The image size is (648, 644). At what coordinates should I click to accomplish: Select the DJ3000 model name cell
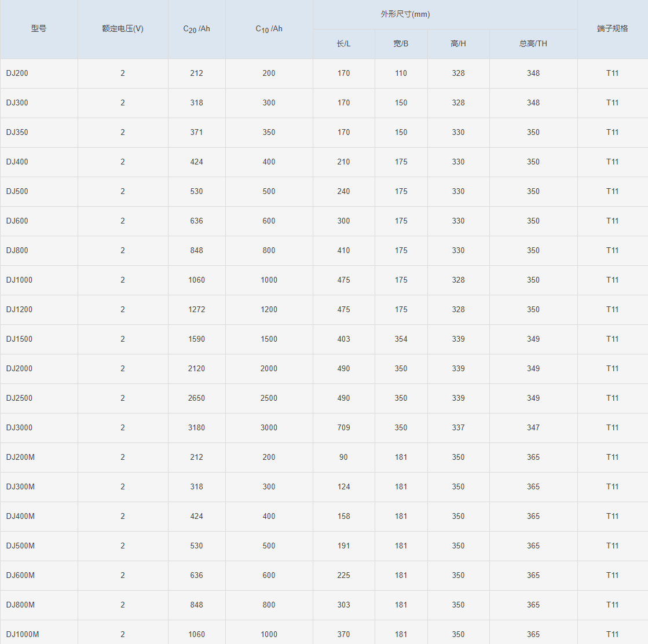(20, 428)
